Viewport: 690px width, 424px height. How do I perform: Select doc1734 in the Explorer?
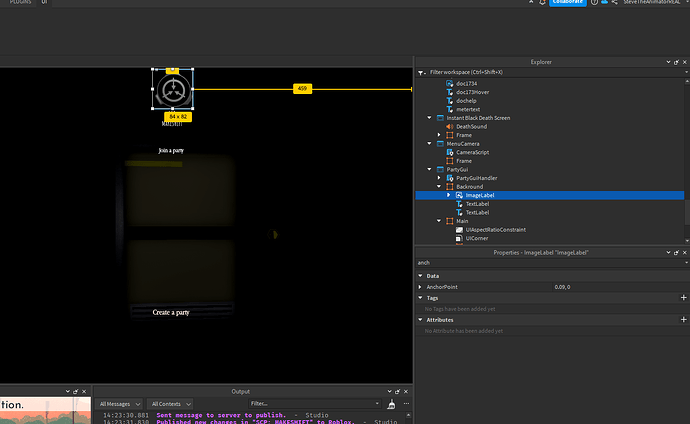click(x=466, y=83)
